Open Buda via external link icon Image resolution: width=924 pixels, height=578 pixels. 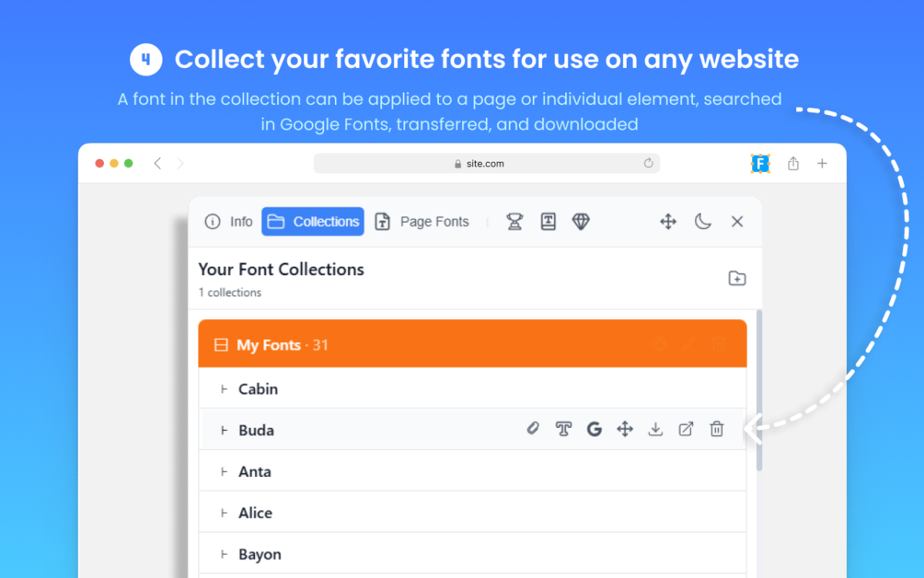point(685,429)
